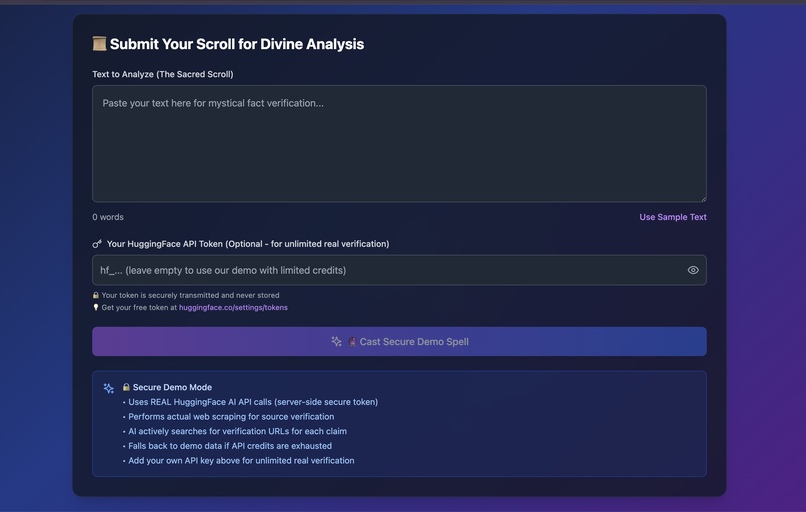Click the lightbulb icon beside free token hint
The image size is (806, 512).
point(96,307)
